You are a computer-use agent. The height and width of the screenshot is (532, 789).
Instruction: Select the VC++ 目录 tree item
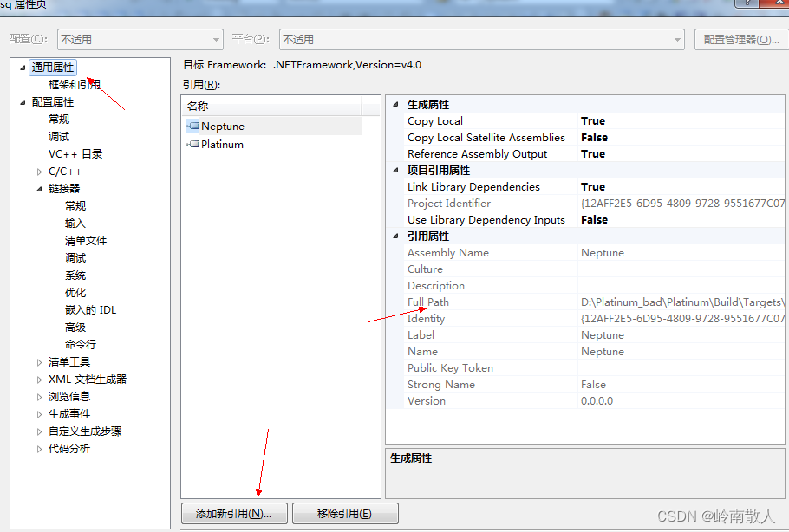click(76, 153)
